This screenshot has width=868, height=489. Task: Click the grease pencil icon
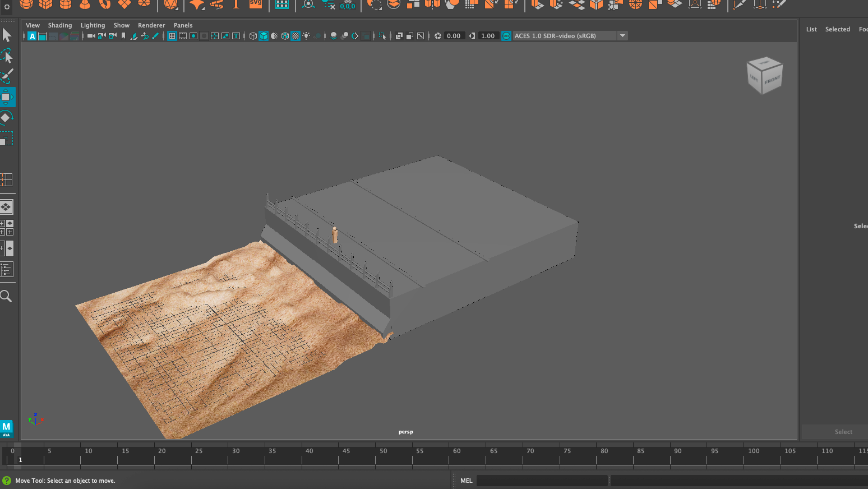coord(155,36)
